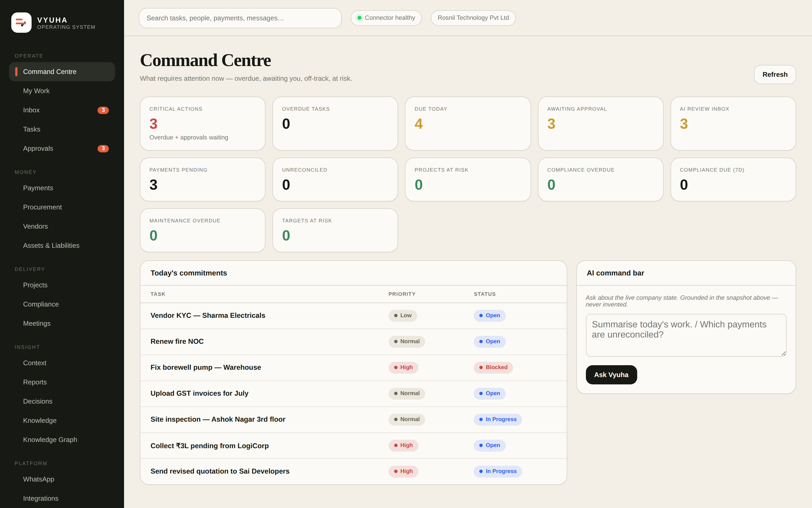Viewport: 812px width, 508px height.
Task: Focus the global search field
Action: [240, 18]
